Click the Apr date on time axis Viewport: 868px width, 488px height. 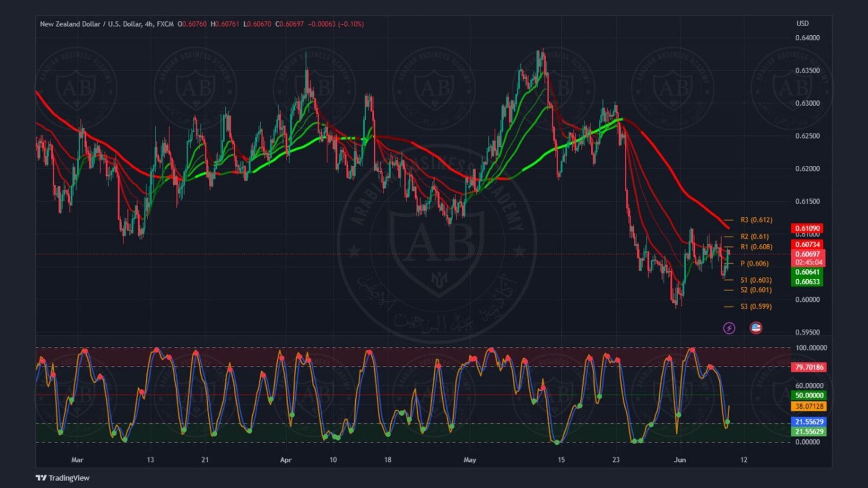[285, 460]
